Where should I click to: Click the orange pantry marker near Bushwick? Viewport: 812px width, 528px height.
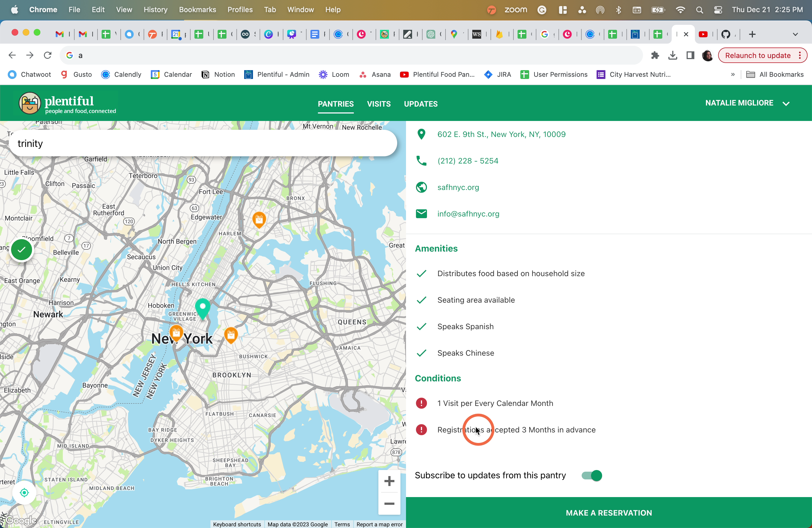click(231, 335)
